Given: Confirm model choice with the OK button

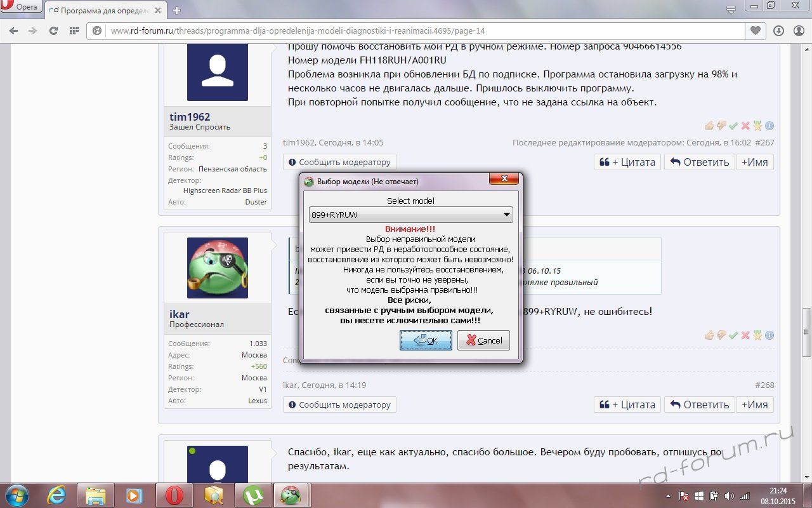Looking at the screenshot, I should 426,340.
